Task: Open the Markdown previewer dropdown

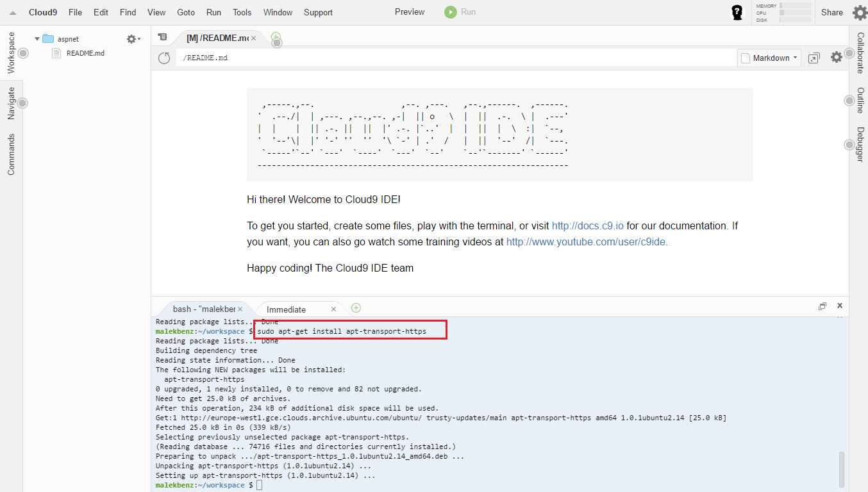Action: point(769,58)
